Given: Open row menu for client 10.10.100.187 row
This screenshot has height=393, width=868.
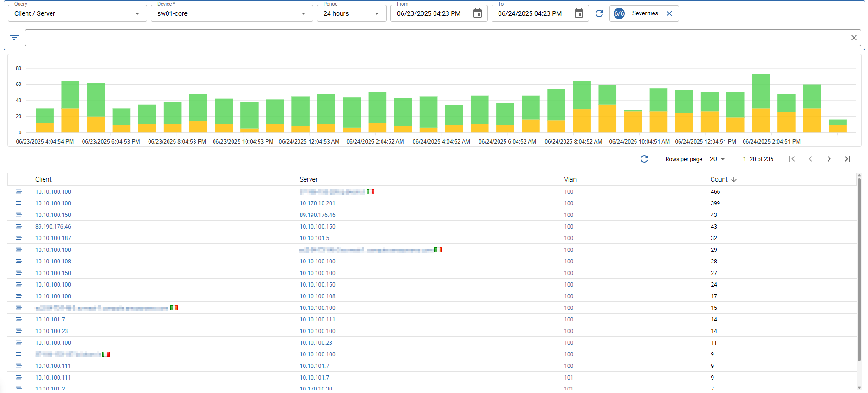Looking at the screenshot, I should pyautogui.click(x=19, y=238).
